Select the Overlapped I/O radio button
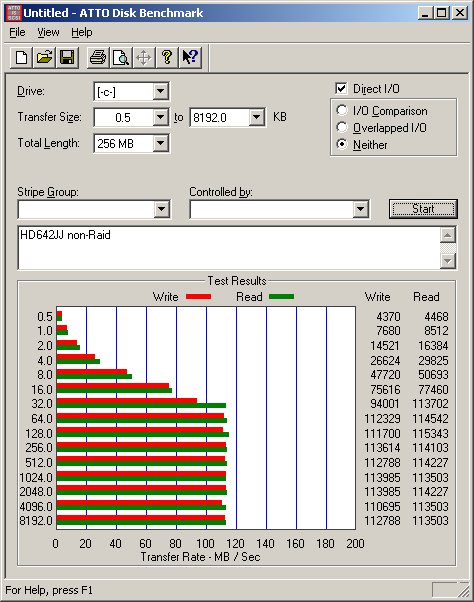This screenshot has width=474, height=602. 342,127
